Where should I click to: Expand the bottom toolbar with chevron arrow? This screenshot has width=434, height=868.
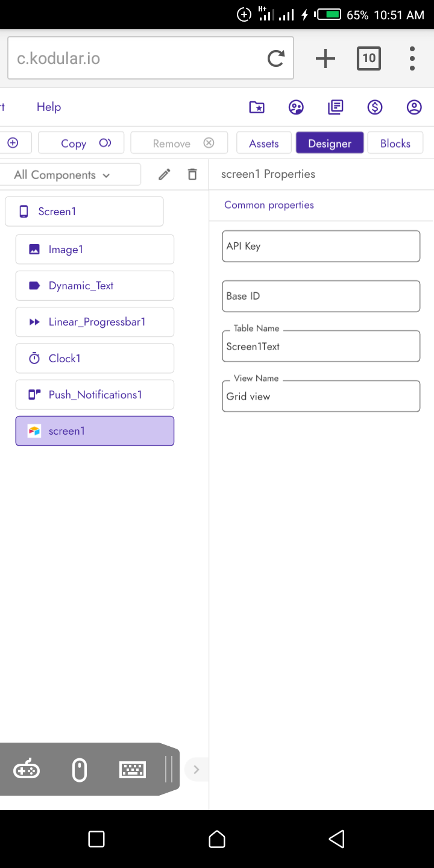pyautogui.click(x=196, y=769)
